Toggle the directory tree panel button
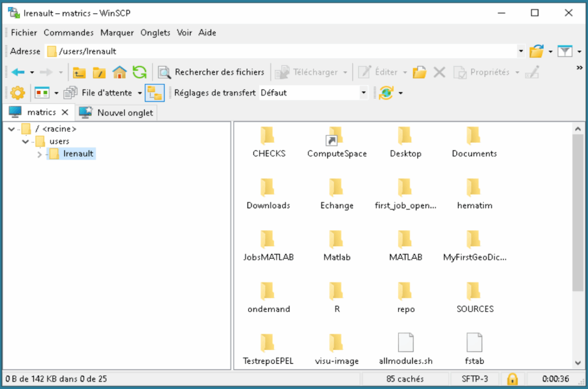The width and height of the screenshot is (588, 389). click(154, 92)
